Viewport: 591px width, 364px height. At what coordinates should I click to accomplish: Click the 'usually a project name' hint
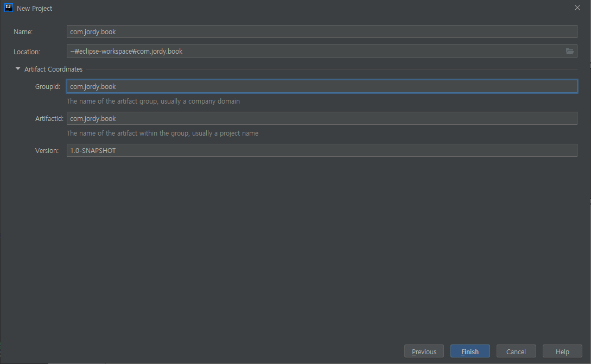point(225,133)
